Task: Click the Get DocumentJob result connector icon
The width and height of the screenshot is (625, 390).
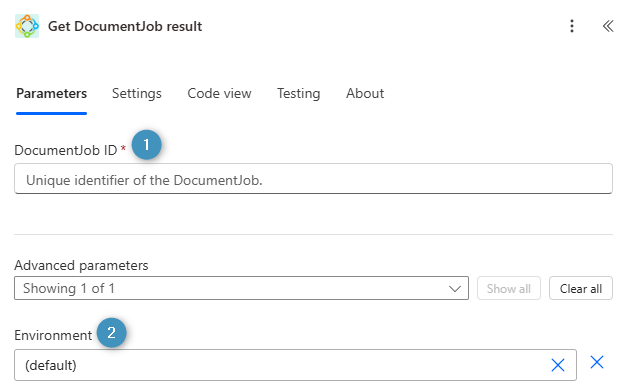Action: coord(27,26)
